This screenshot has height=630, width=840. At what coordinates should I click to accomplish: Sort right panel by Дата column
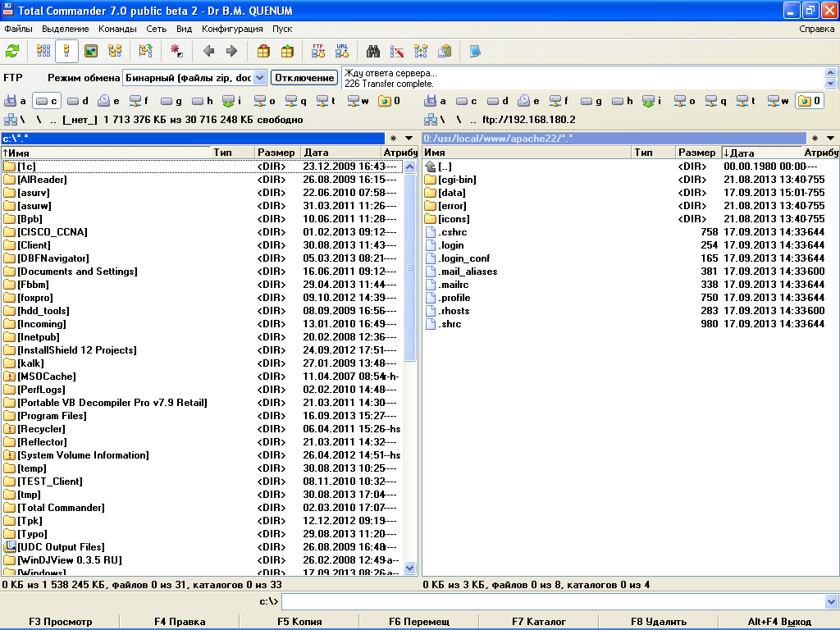pos(761,153)
